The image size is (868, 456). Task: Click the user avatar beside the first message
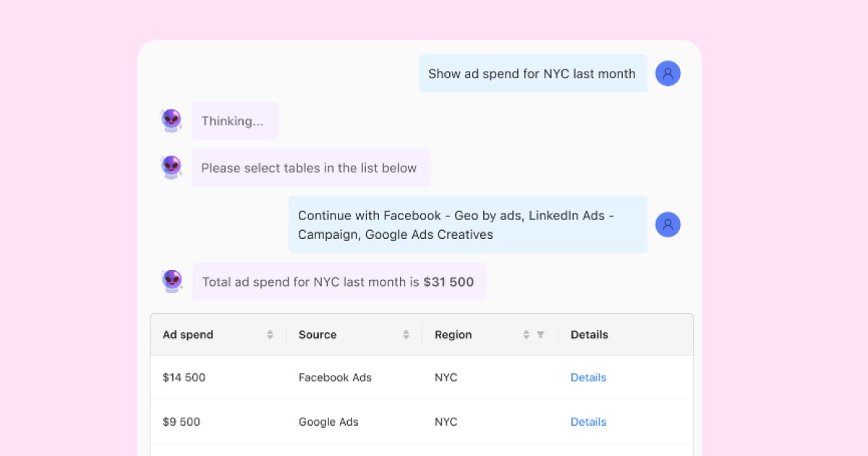[668, 74]
